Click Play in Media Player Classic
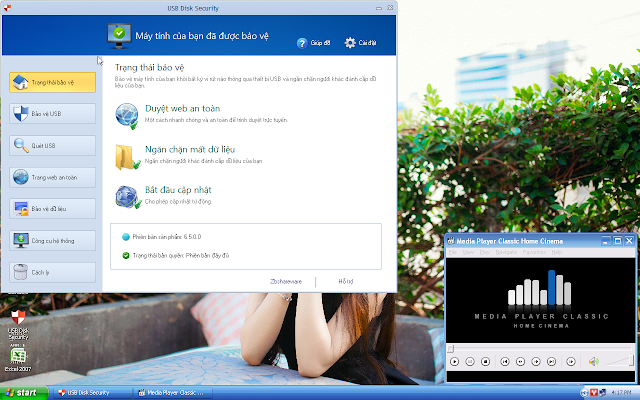 [454, 362]
